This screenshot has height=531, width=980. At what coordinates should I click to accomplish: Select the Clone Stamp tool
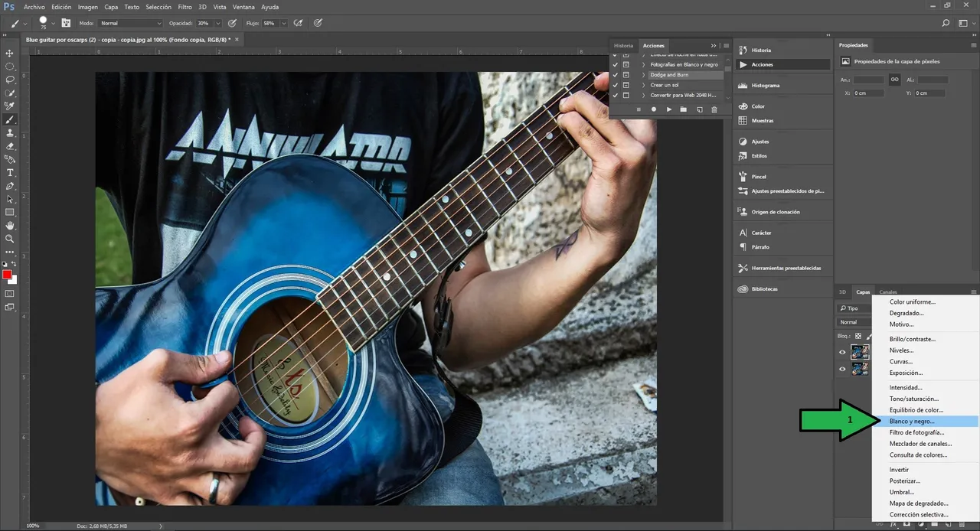[x=10, y=133]
